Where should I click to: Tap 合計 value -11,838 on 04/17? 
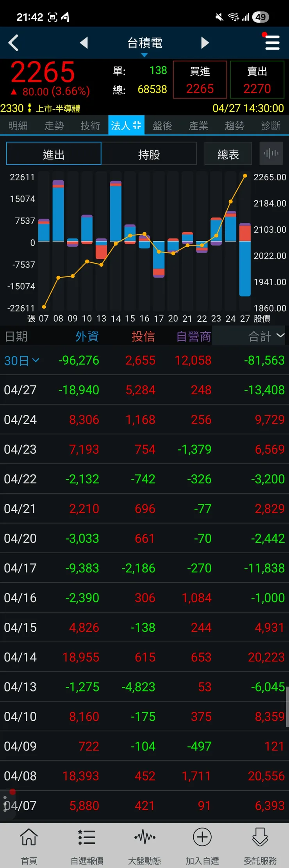click(264, 568)
